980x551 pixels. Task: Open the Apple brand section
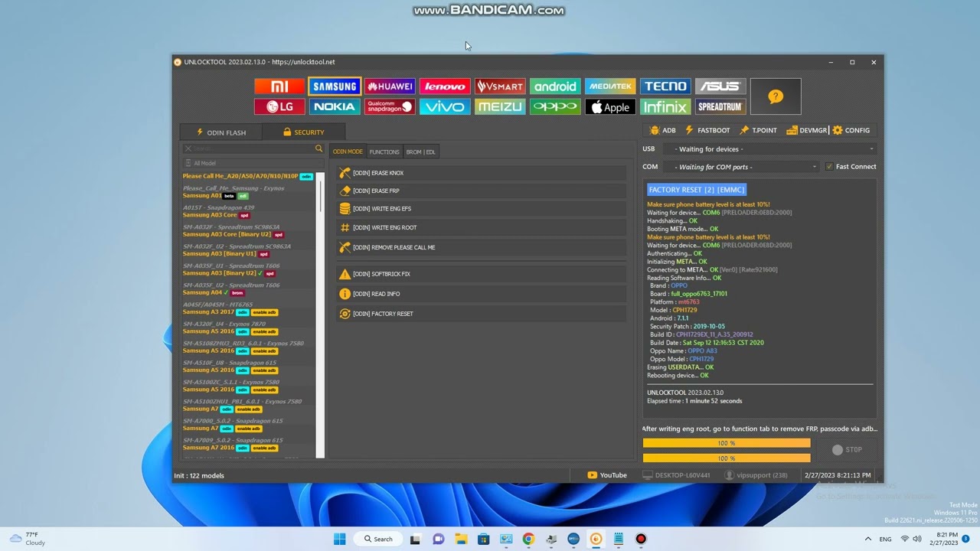610,107
